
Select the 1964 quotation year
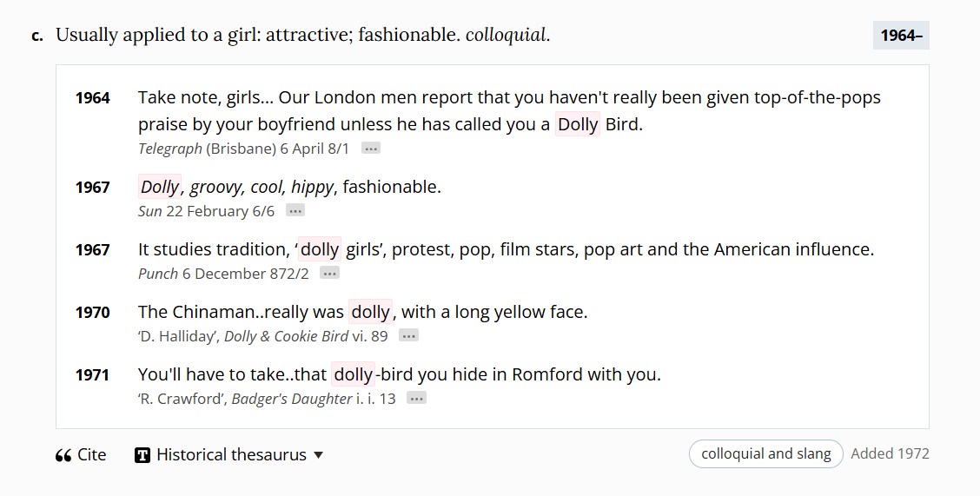pyautogui.click(x=92, y=98)
